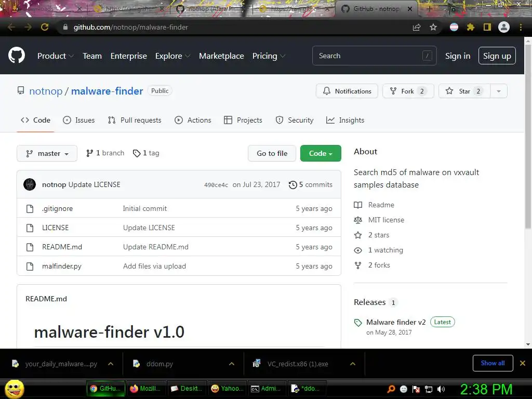
Task: Open browser profile avatar icon
Action: (504, 27)
